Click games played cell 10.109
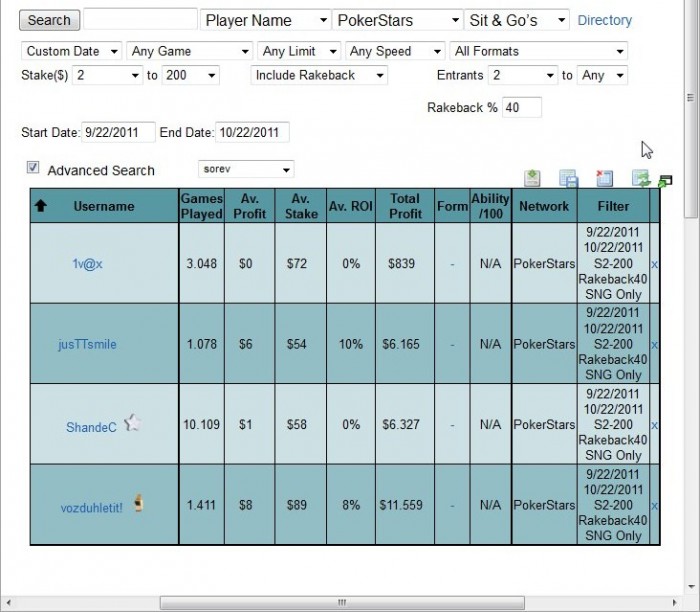 (x=201, y=424)
